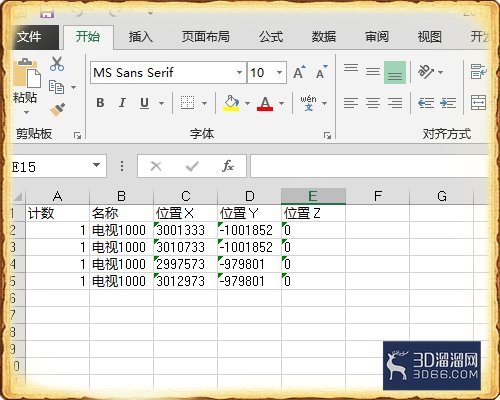Switch to the 视图 View tab
The height and width of the screenshot is (400, 500).
coord(429,37)
